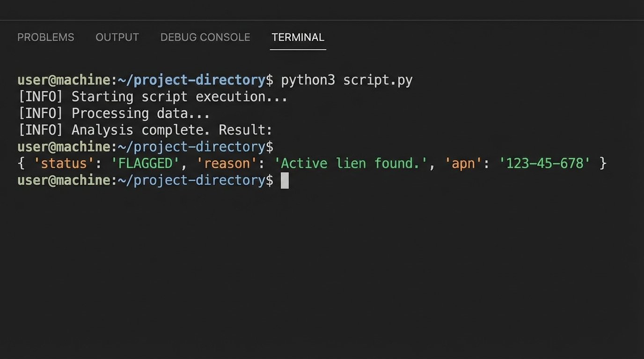The height and width of the screenshot is (359, 644).
Task: Click the closing curly brace of the result
Action: (603, 164)
